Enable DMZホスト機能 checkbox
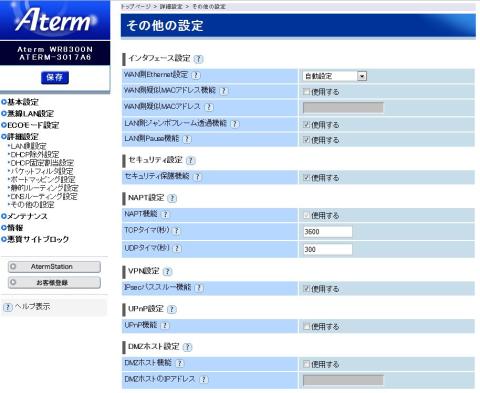Screen dimensions: 480x393 click(306, 364)
